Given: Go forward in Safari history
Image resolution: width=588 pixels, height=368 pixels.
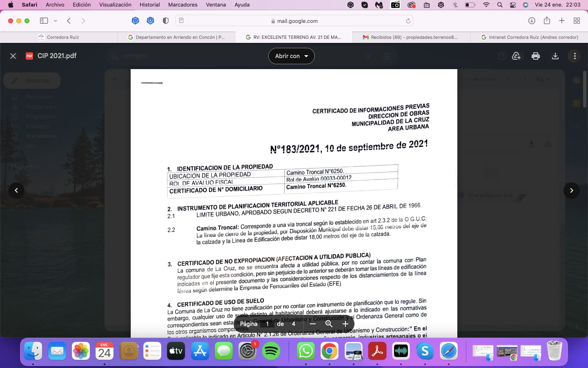Looking at the screenshot, I should 83,21.
